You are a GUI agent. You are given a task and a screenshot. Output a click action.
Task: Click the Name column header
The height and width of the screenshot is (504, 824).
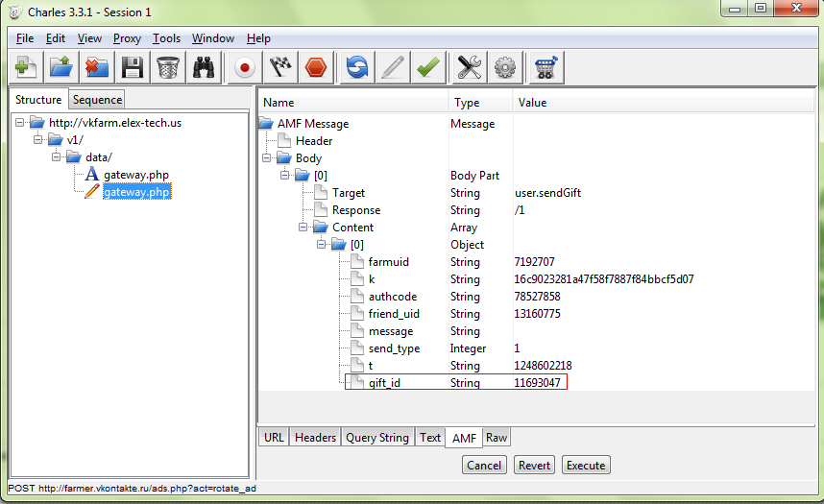[353, 103]
